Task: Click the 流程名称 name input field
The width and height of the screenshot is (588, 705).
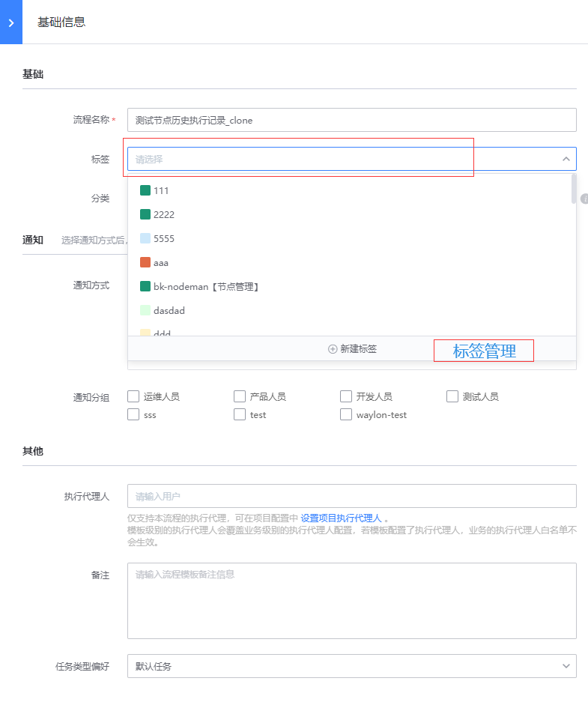Action: pos(352,120)
